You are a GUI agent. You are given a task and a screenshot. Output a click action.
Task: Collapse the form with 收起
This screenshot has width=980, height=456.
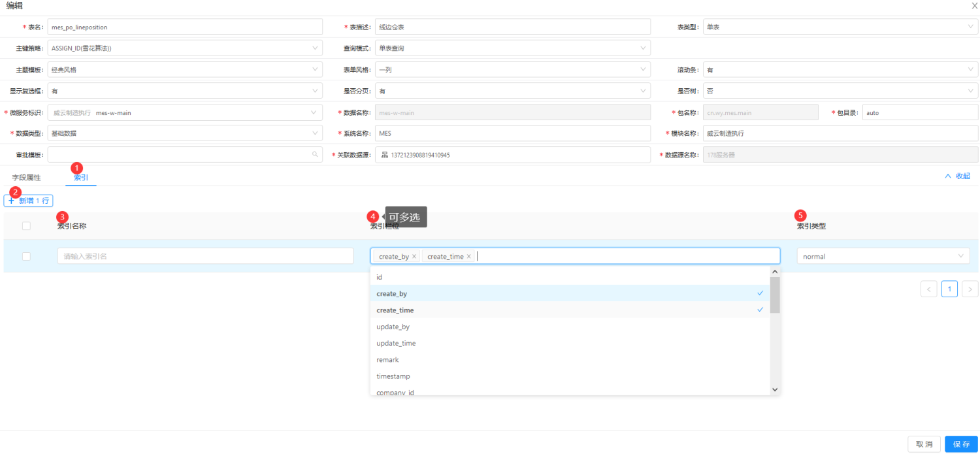coord(958,176)
